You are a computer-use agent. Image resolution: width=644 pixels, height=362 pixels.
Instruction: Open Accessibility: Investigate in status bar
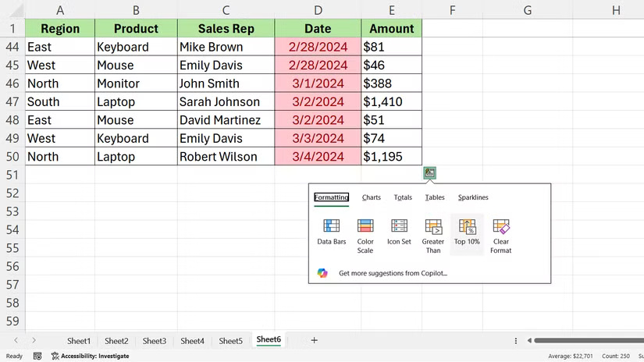(x=90, y=356)
